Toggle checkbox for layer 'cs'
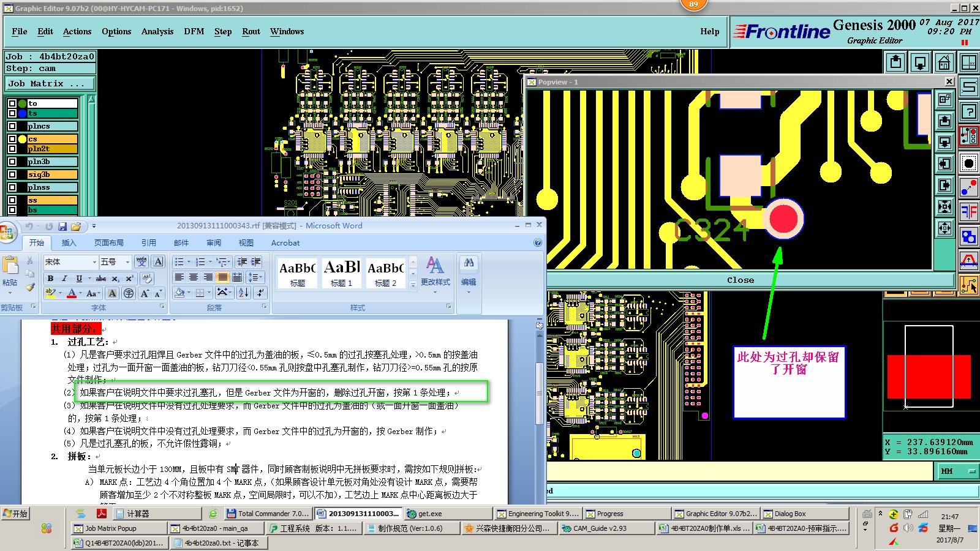Viewport: 980px width, 551px height. pyautogui.click(x=12, y=139)
